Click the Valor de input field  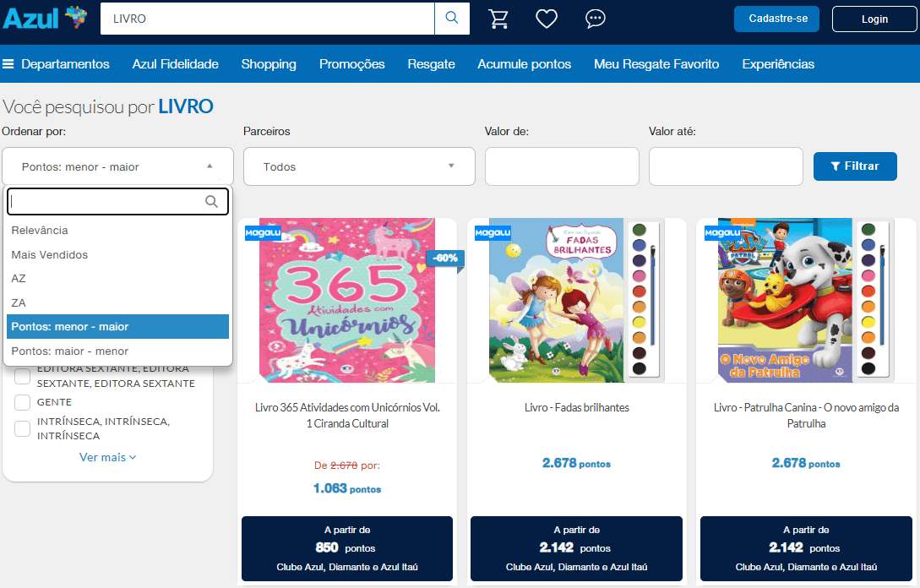pyautogui.click(x=562, y=166)
